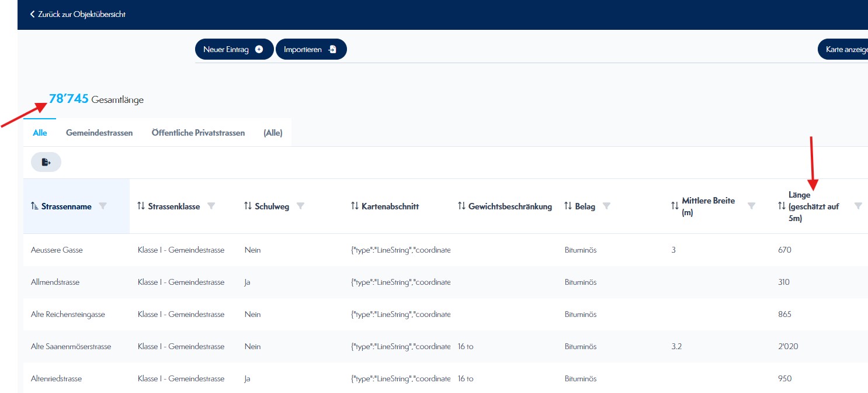The width and height of the screenshot is (868, 393).
Task: Select the (Alle) tab
Action: click(273, 133)
